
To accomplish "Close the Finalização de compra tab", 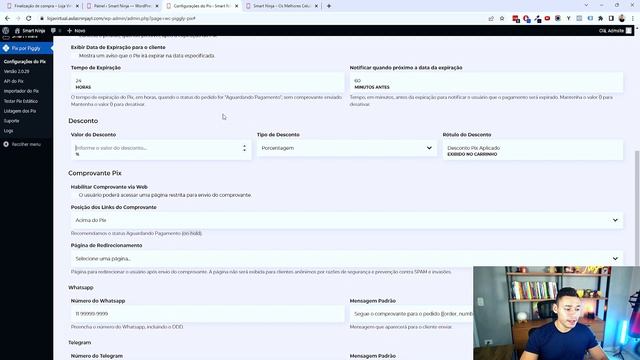I will (78, 6).
